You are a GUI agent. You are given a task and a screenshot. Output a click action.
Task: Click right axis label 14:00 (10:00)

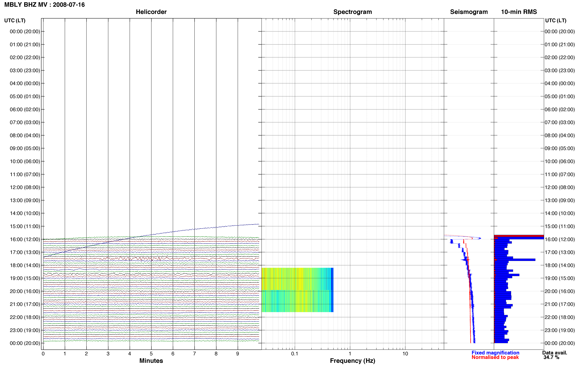[560, 213]
